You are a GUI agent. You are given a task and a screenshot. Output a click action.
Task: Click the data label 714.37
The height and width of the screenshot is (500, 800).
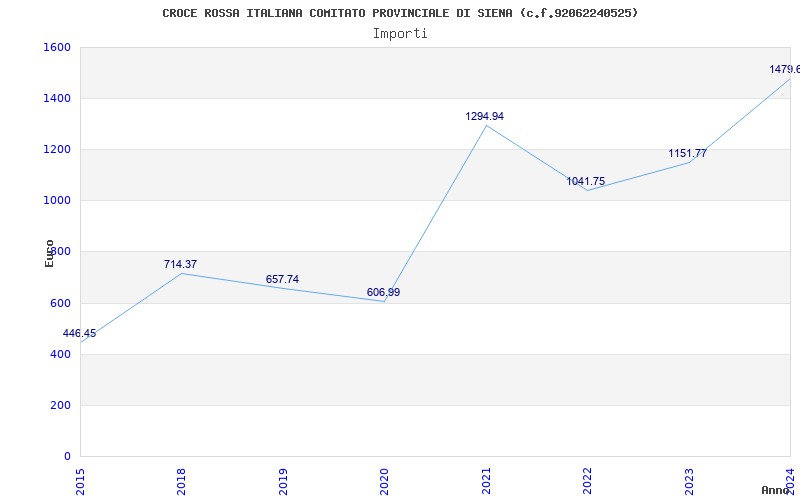tap(180, 264)
